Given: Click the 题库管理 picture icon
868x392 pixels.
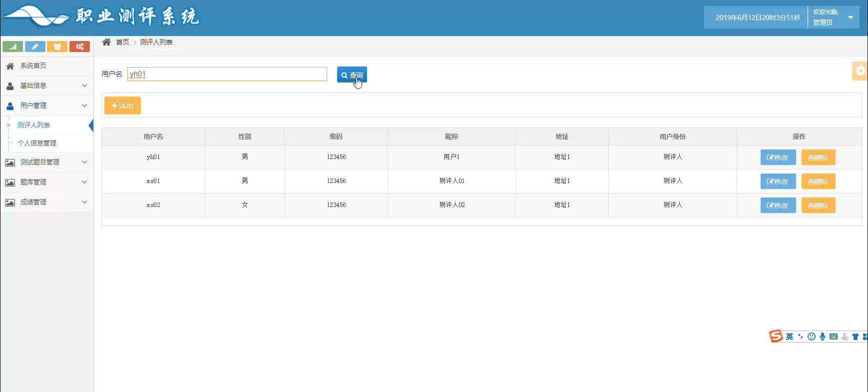Looking at the screenshot, I should click(10, 182).
